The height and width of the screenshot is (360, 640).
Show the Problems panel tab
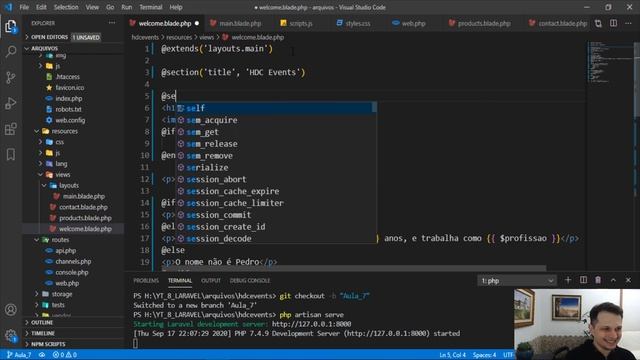pyautogui.click(x=146, y=281)
